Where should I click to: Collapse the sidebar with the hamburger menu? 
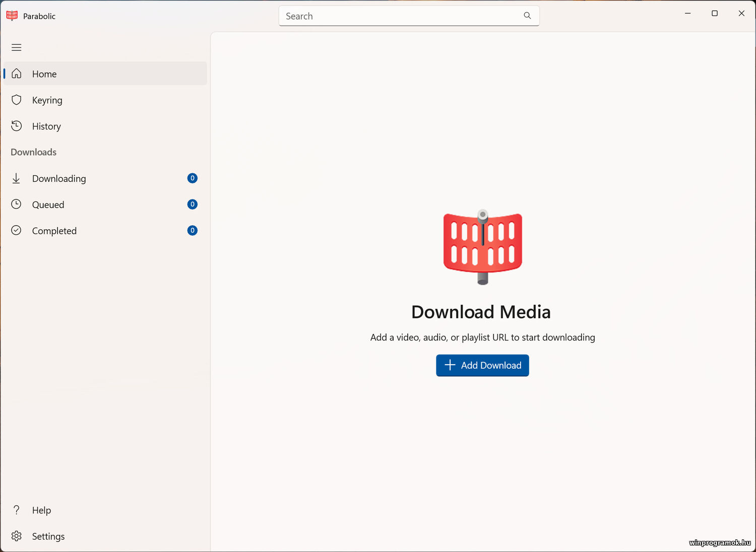17,47
